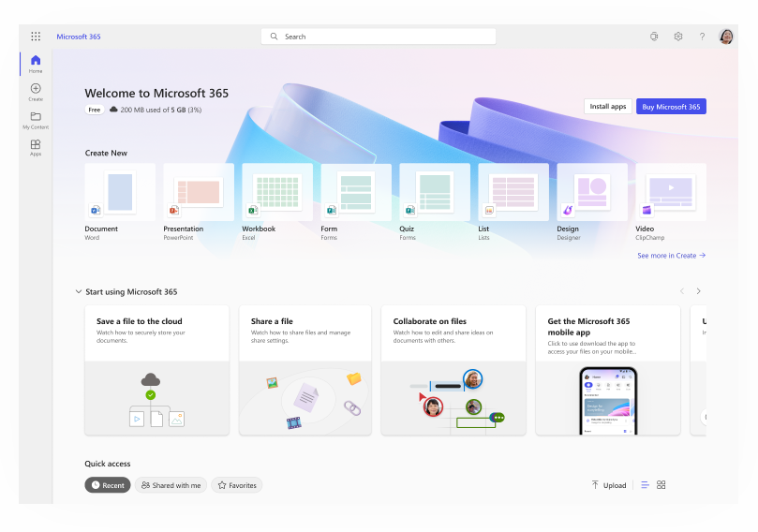Select the Shared with me tab

pos(171,485)
